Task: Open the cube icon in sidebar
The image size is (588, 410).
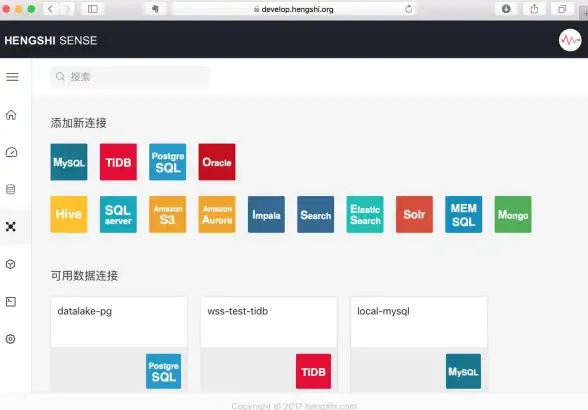Action: 10,264
